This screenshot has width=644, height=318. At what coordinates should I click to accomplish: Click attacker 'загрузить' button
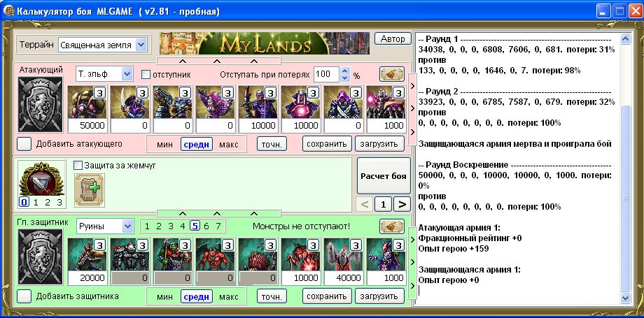[x=379, y=144]
